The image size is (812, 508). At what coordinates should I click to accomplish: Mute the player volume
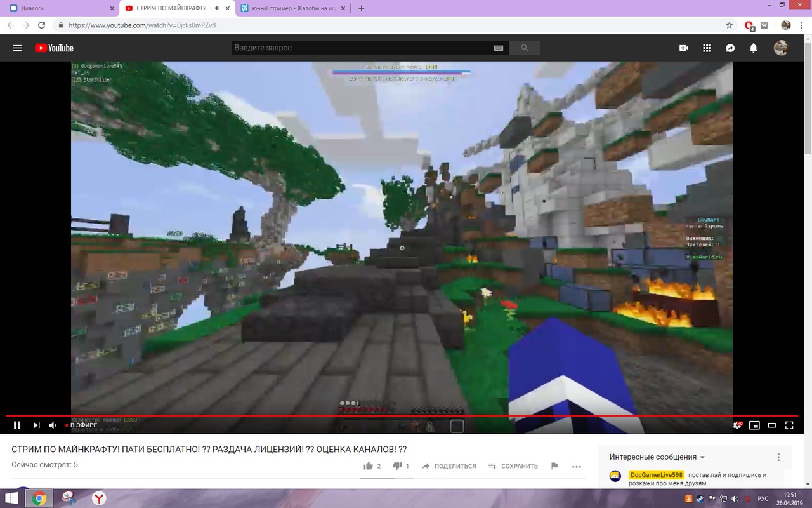(53, 425)
